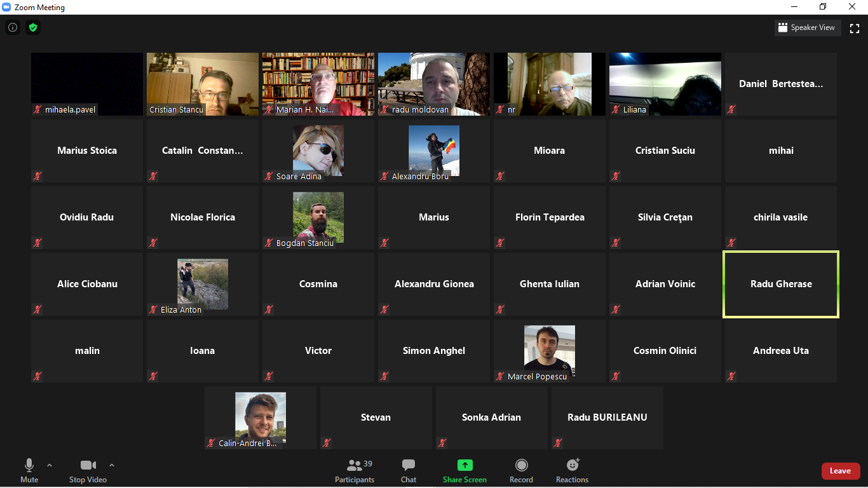This screenshot has height=488, width=868.
Task: Select the Mioara participant tile
Action: pos(550,151)
